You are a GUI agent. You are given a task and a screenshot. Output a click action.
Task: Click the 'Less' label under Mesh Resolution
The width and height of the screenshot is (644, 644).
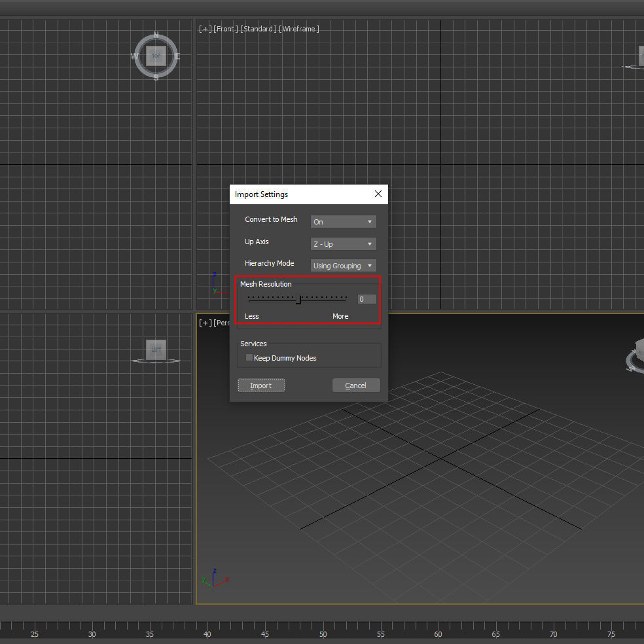coord(252,316)
